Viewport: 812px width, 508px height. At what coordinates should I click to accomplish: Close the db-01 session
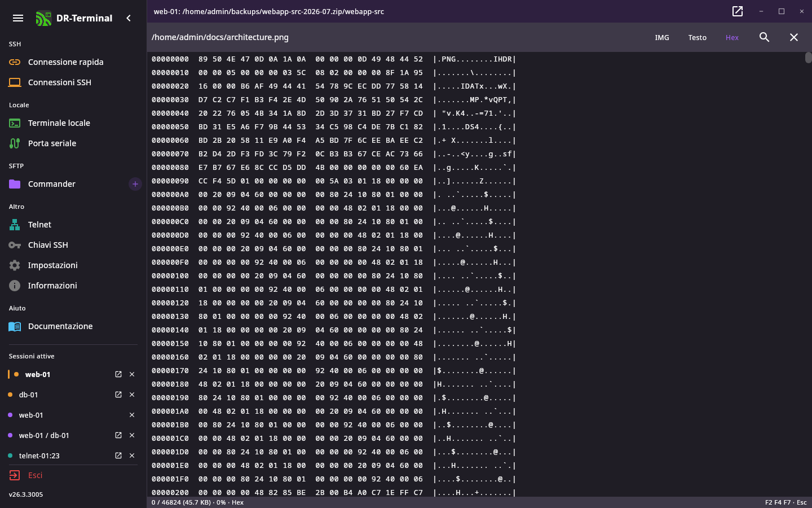pos(132,395)
